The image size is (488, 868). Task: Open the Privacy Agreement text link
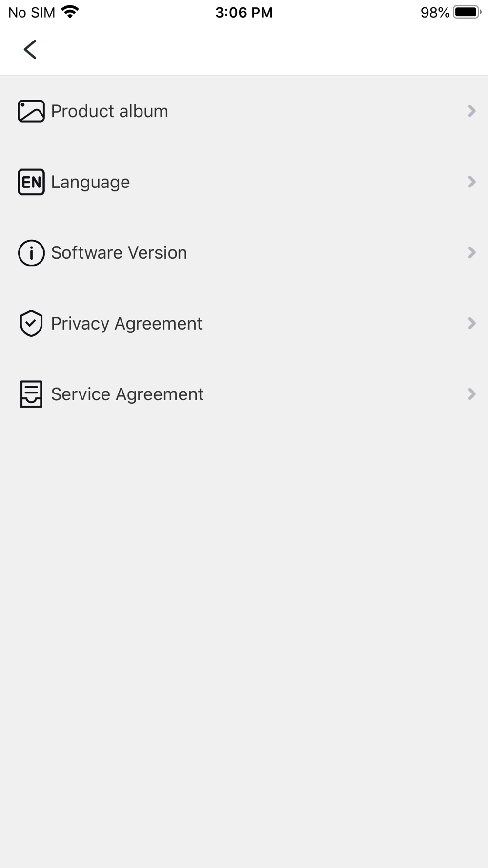[x=126, y=323]
